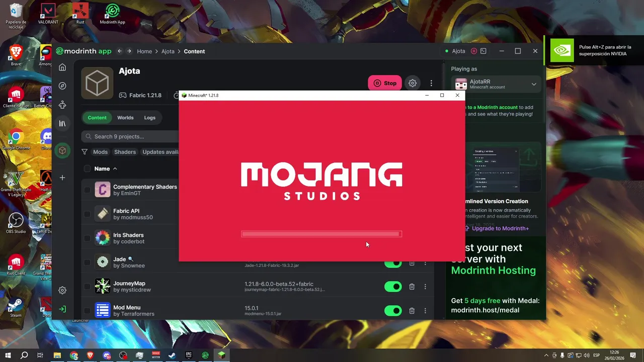Open Epic Games from taskbar
This screenshot has height=362, width=644.
(189, 355)
